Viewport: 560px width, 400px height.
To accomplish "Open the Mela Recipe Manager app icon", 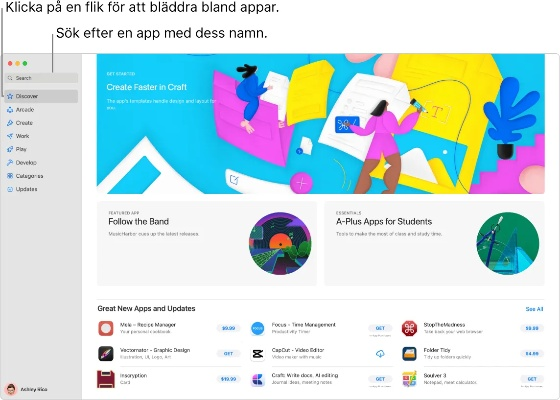I will (106, 328).
